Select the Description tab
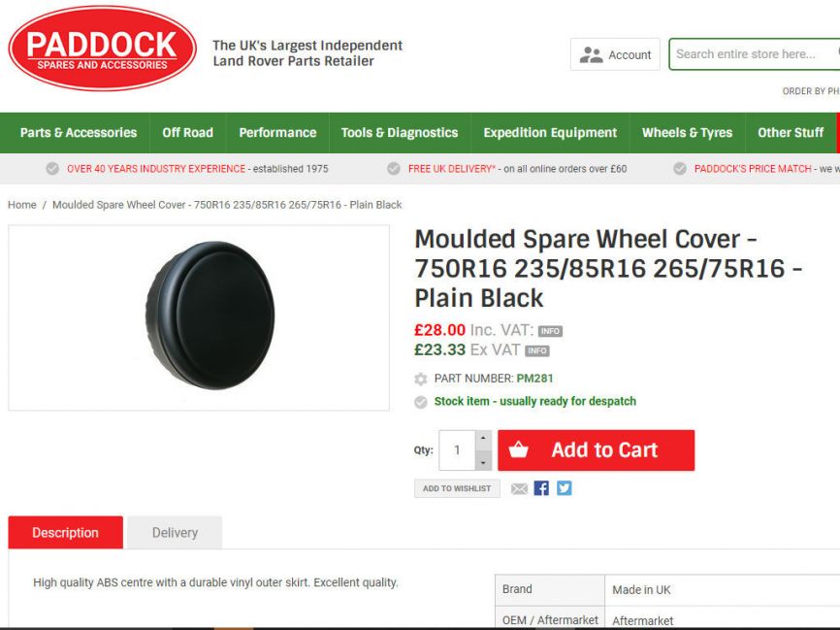Screen dimensions: 840x630 (x=65, y=532)
